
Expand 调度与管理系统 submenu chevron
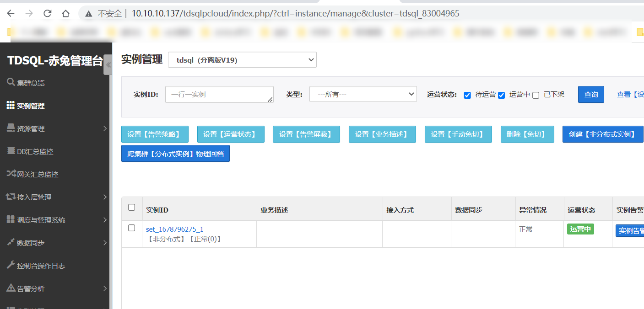(x=105, y=220)
